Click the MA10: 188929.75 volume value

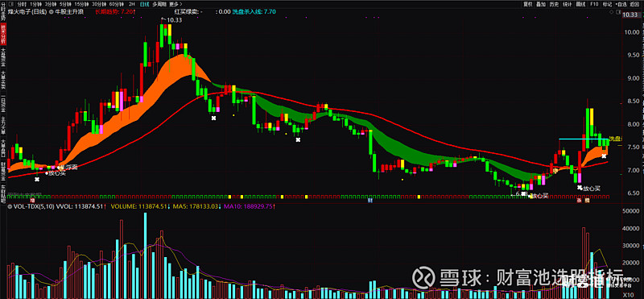click(x=249, y=207)
